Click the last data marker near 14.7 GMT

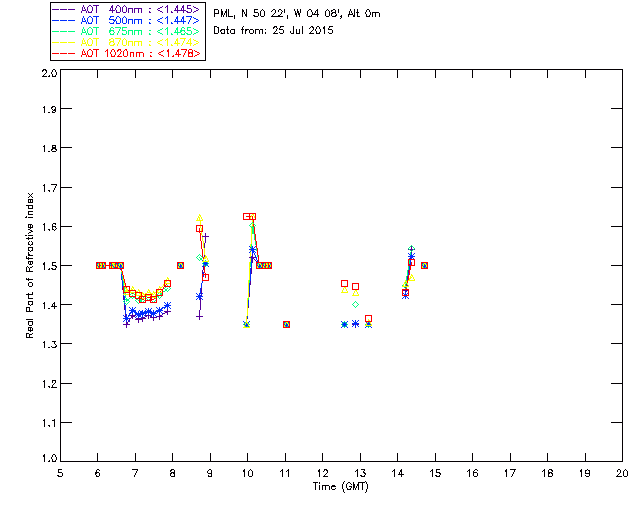click(424, 265)
